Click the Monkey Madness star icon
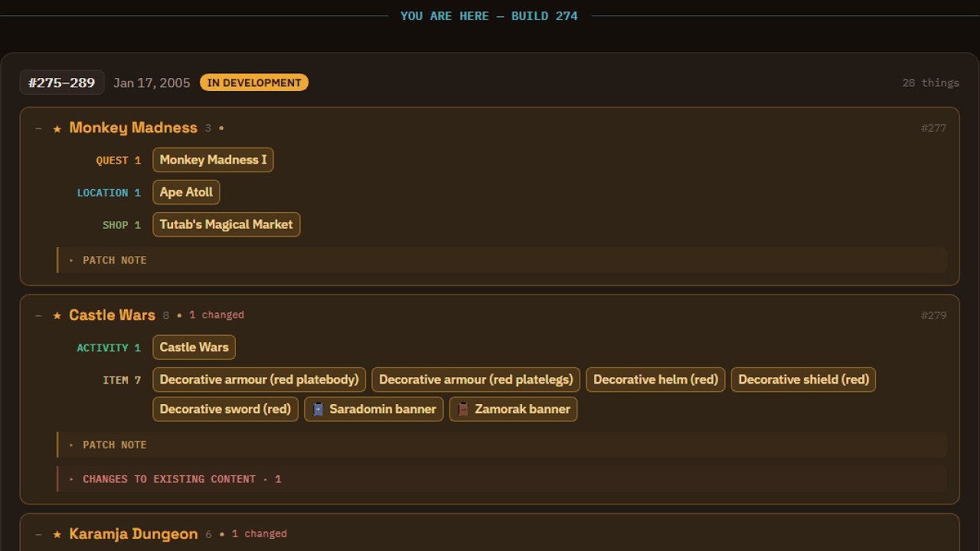This screenshot has width=980, height=551. 57,129
